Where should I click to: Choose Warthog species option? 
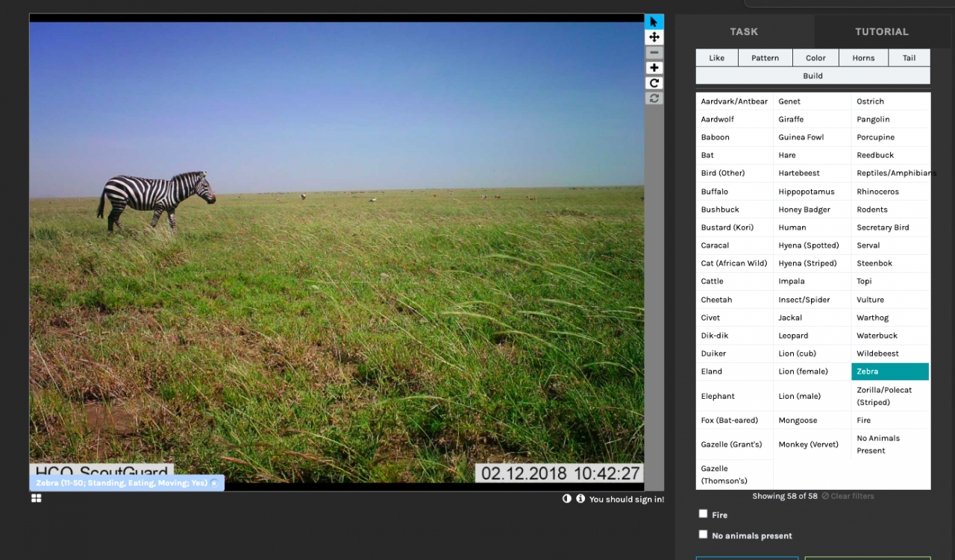pyautogui.click(x=890, y=318)
